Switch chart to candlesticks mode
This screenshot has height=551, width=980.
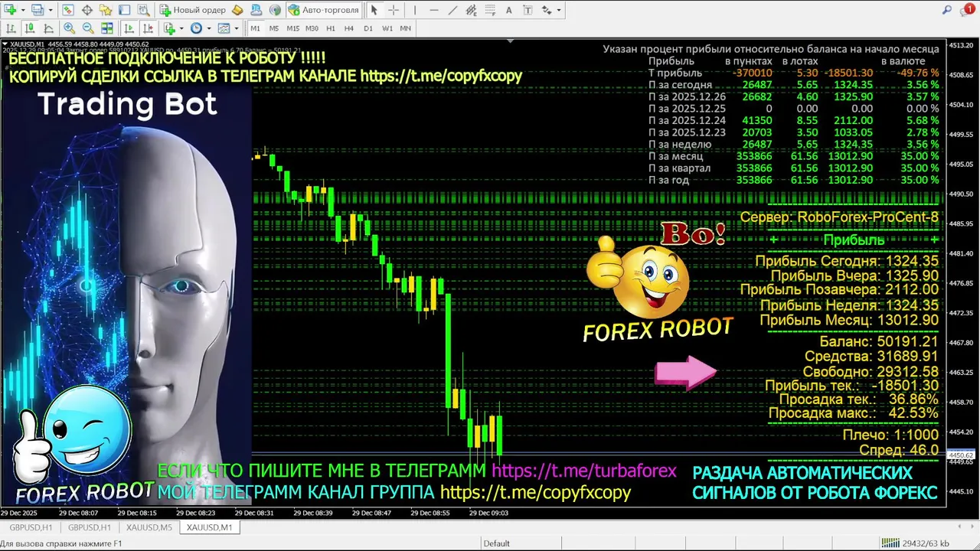click(30, 28)
